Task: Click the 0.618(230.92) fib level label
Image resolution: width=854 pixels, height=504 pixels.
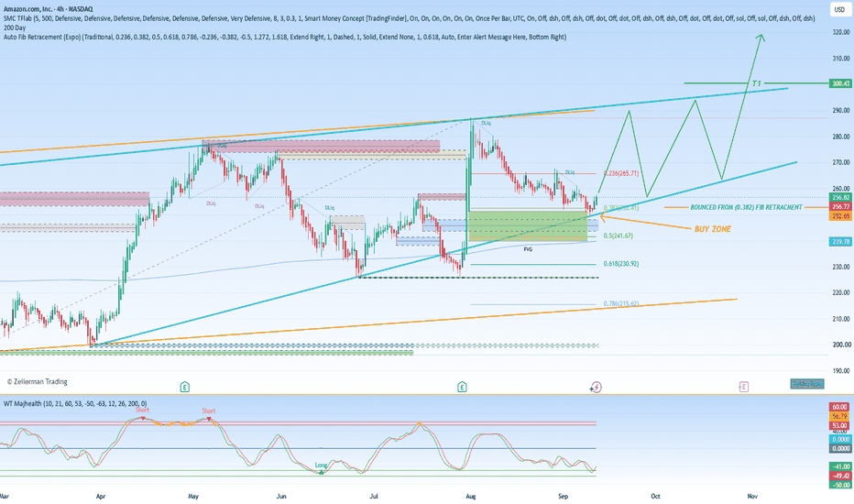Action: [x=621, y=264]
